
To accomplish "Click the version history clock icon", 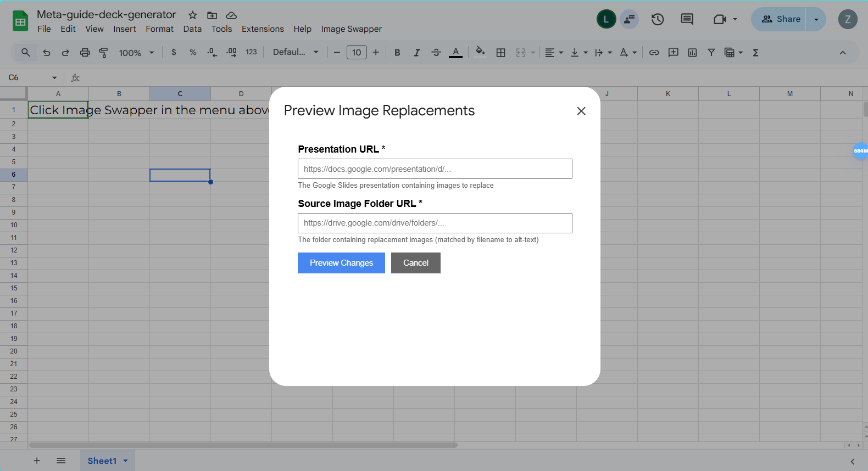I will tap(658, 20).
